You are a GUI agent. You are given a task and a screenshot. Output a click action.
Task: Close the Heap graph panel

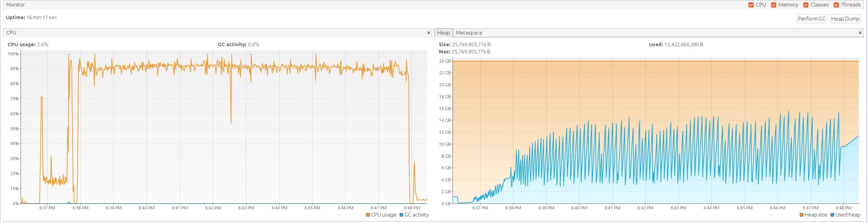860,33
